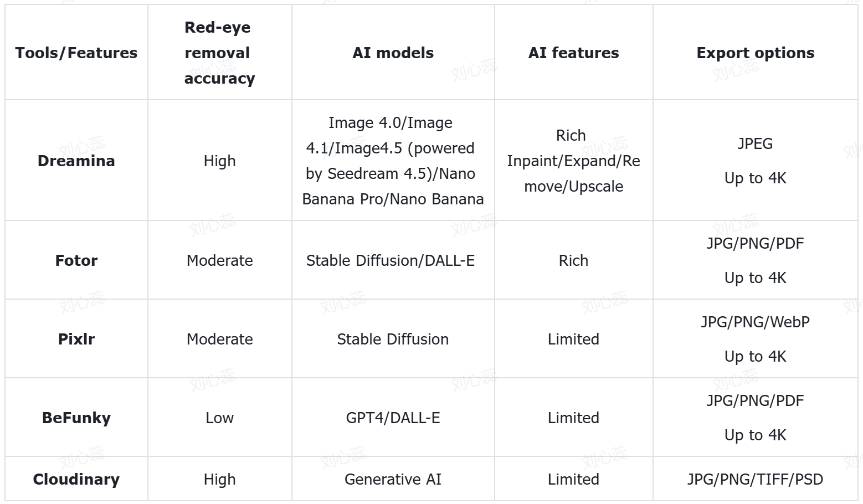The width and height of the screenshot is (863, 504).
Task: Click the "JPG/PNG/WebP" export text
Action: pyautogui.click(x=755, y=322)
